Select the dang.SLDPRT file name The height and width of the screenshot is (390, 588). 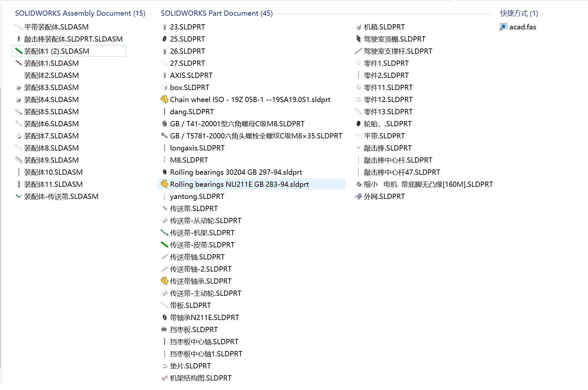click(x=192, y=112)
